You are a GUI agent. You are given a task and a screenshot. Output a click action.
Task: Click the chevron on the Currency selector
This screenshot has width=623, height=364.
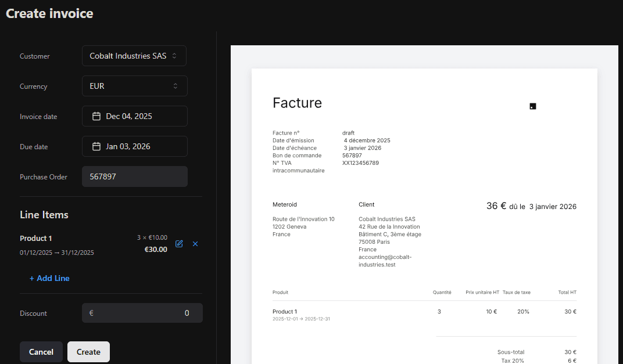[175, 85]
